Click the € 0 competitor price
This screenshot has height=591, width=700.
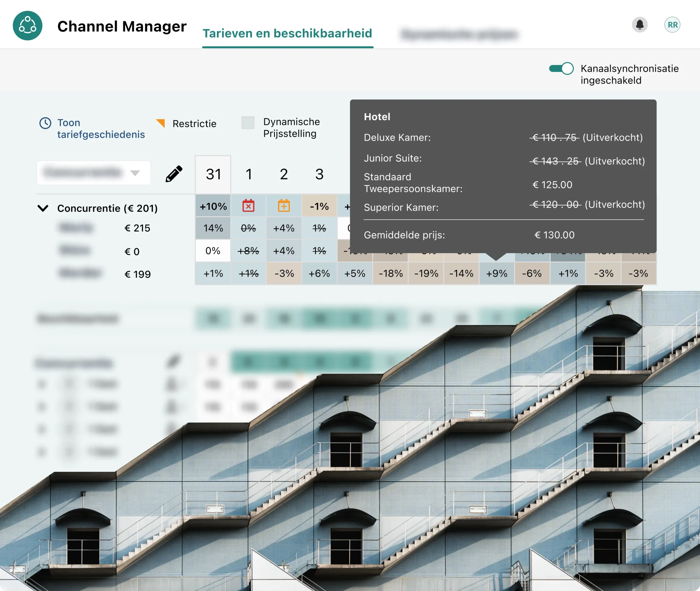point(132,252)
